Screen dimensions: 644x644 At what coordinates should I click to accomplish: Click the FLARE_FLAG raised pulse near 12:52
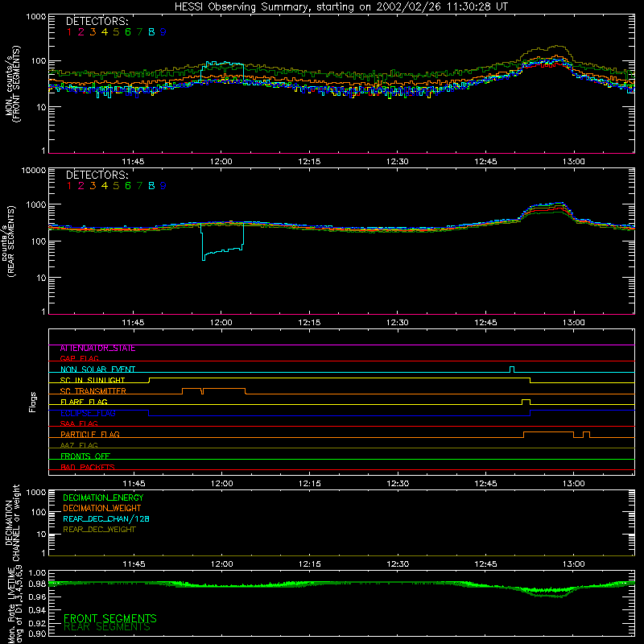click(526, 402)
